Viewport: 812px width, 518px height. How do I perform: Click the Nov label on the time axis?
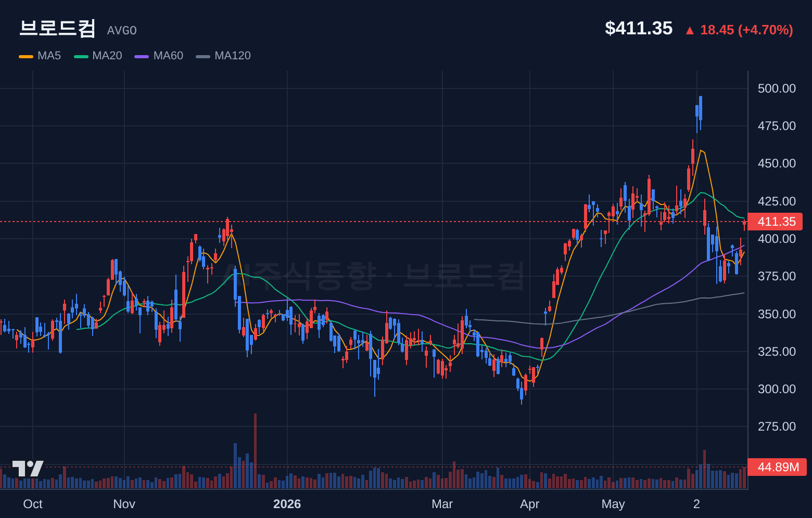[124, 504]
